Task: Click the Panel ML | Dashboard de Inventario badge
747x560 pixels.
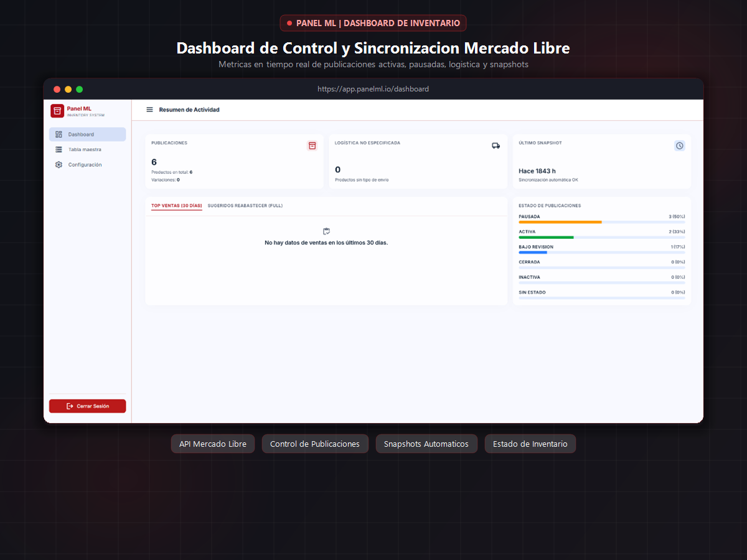Action: click(x=374, y=23)
